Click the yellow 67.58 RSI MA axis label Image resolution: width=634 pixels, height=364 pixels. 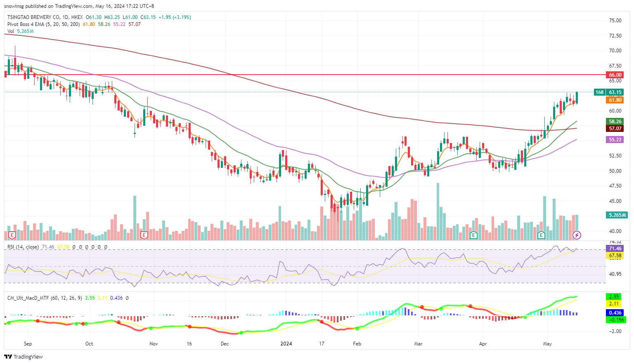click(615, 256)
